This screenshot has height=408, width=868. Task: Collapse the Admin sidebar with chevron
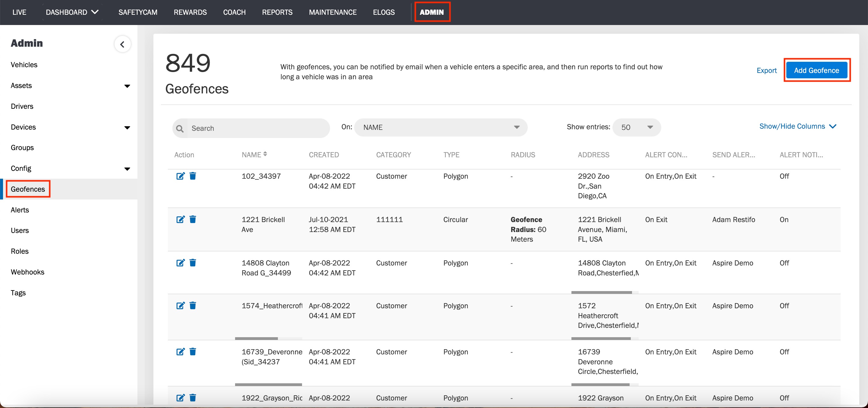point(122,44)
